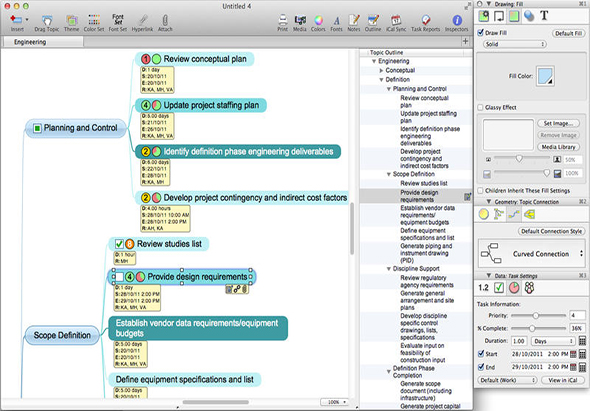Toggle the Outline view icon

[373, 20]
